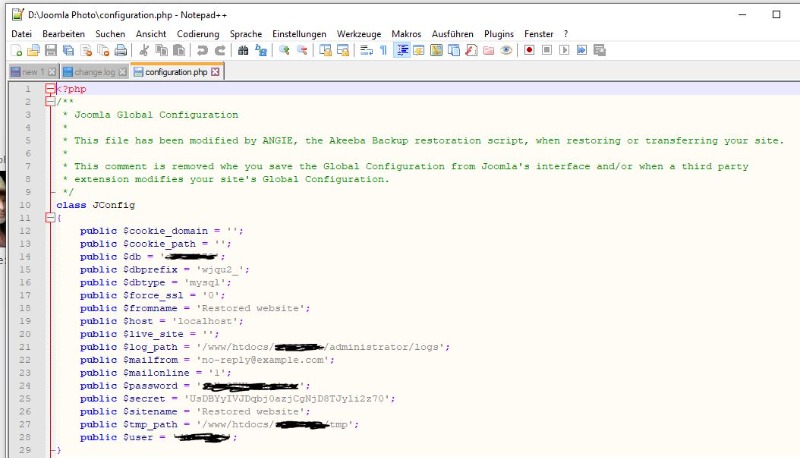Select the configuration.php tab
This screenshot has height=458, width=800.
tap(176, 72)
